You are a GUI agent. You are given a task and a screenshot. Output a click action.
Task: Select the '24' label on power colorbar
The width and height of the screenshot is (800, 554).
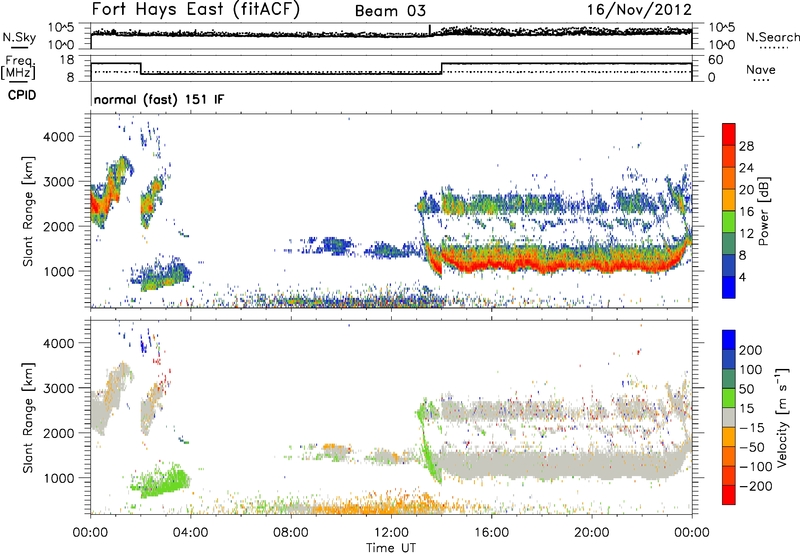pos(746,168)
